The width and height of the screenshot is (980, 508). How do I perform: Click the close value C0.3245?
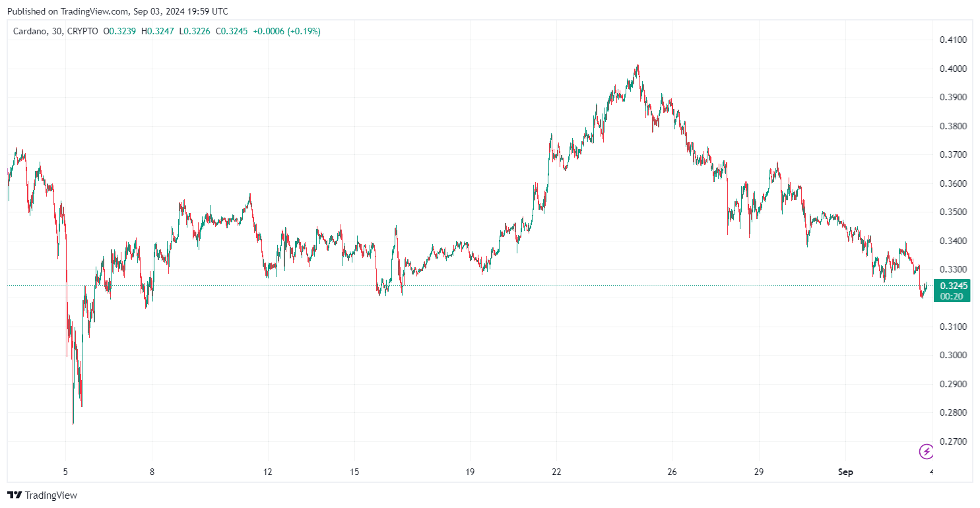click(x=232, y=31)
